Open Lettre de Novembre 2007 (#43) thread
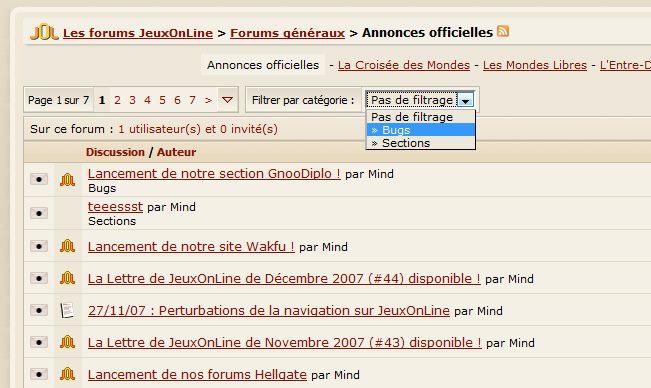This screenshot has height=388, width=651. pyautogui.click(x=285, y=342)
